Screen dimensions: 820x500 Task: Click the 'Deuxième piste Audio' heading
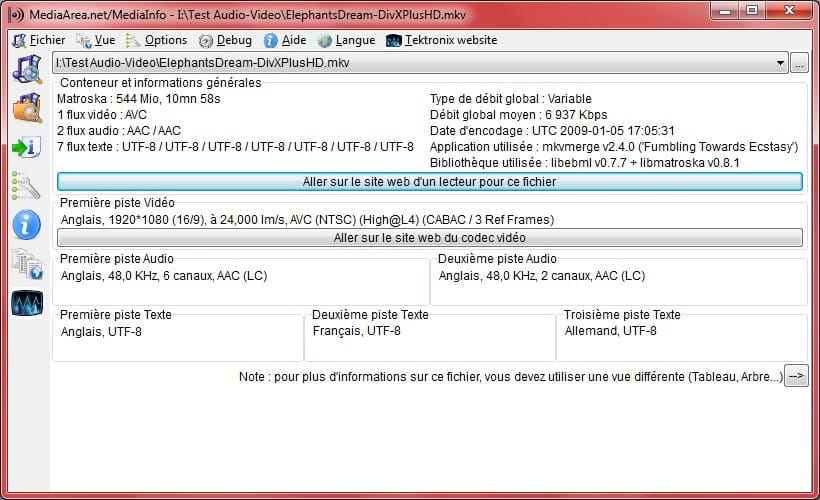(x=497, y=258)
